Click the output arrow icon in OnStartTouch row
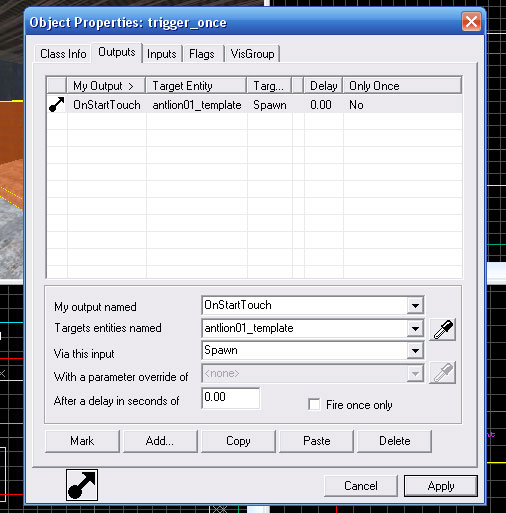 (57, 105)
